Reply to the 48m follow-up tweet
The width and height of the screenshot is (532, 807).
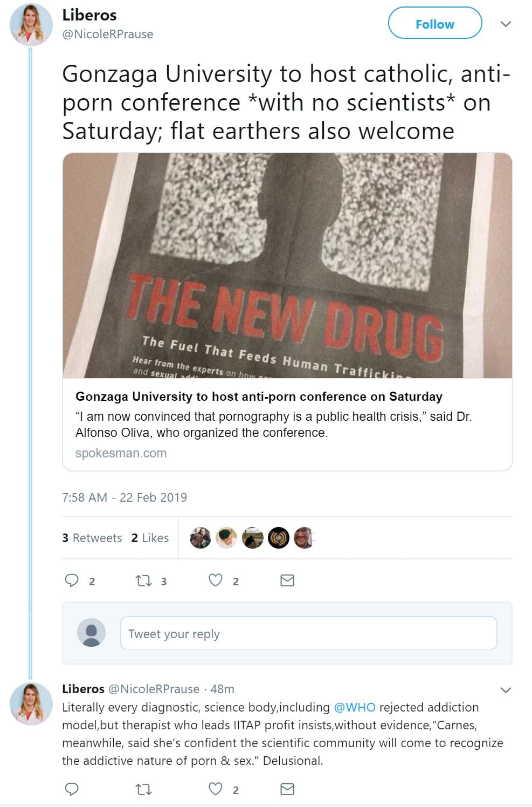[x=72, y=789]
